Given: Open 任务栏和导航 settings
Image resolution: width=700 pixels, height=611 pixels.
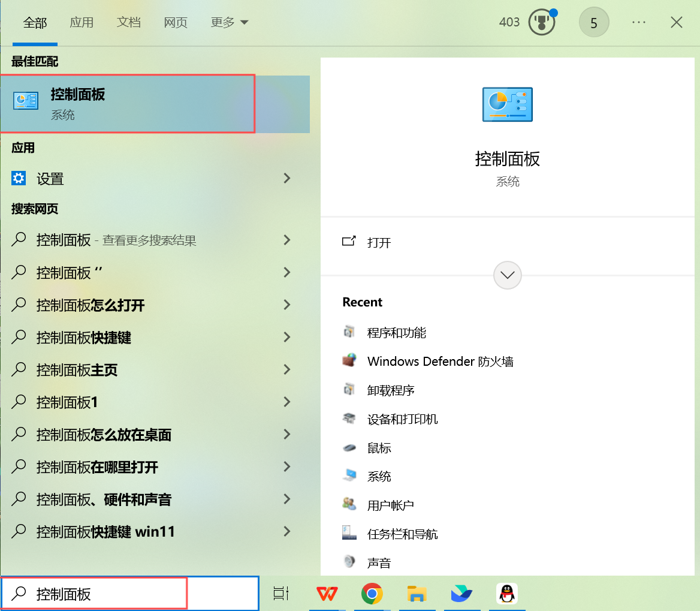Looking at the screenshot, I should tap(403, 533).
